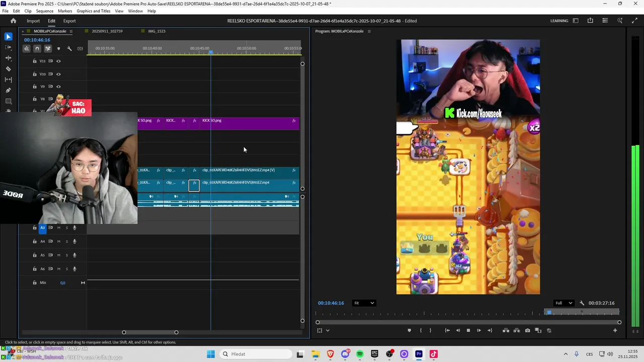Stop playback in Program Monitor
644x362 pixels.
(x=468, y=330)
